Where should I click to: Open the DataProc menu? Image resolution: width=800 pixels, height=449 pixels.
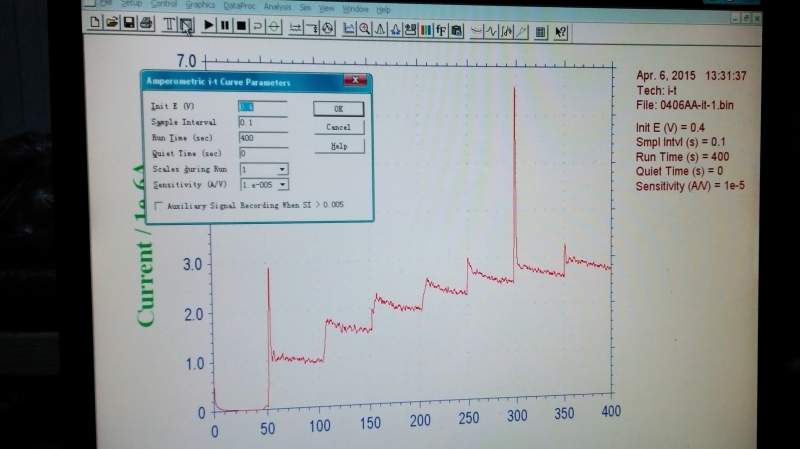tap(239, 6)
